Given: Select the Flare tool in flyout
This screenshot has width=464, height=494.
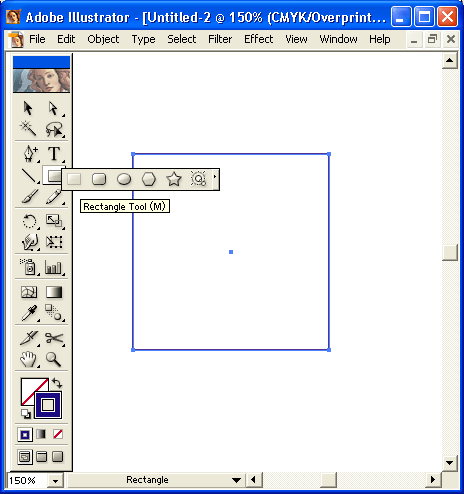Looking at the screenshot, I should (x=198, y=179).
